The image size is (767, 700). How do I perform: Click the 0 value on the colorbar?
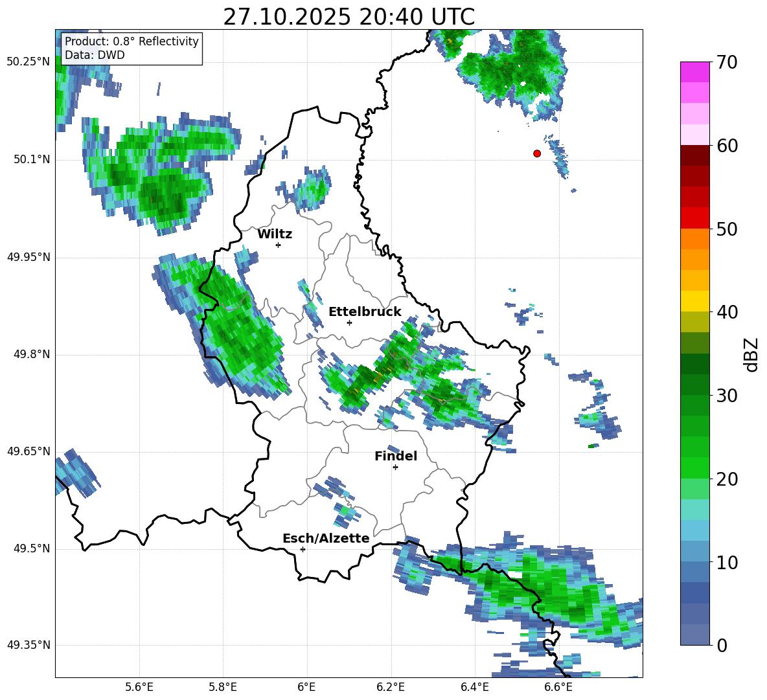click(722, 645)
